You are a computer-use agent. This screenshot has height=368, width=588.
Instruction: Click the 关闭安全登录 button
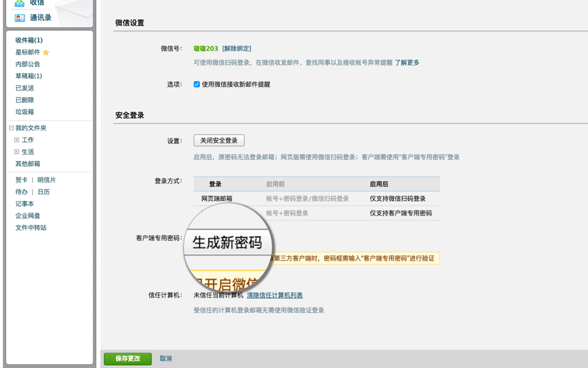click(219, 141)
